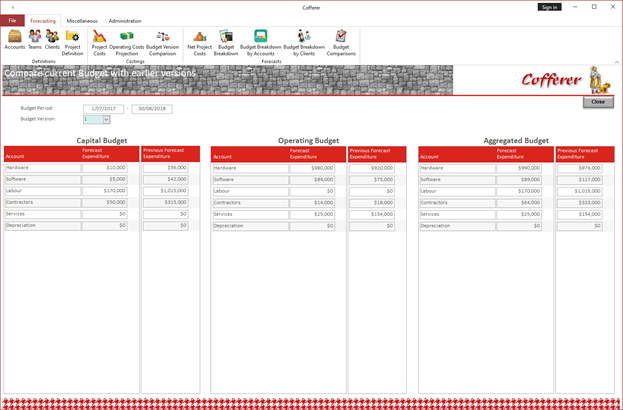The width and height of the screenshot is (623, 410).
Task: Select Aggregated previous forecast $117,000 cell
Action: point(580,180)
